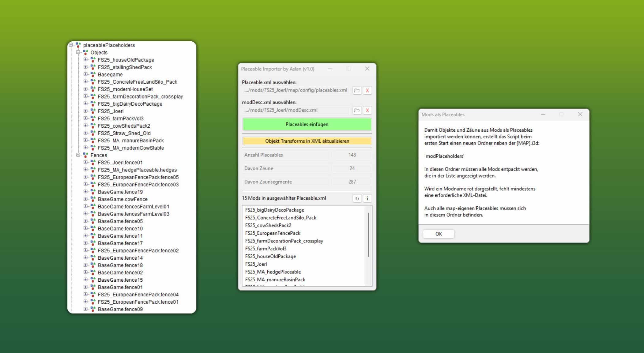Viewport: 644px width, 353px height.
Task: Click Objekt Transforms in XML aktualisieren
Action: click(x=307, y=141)
